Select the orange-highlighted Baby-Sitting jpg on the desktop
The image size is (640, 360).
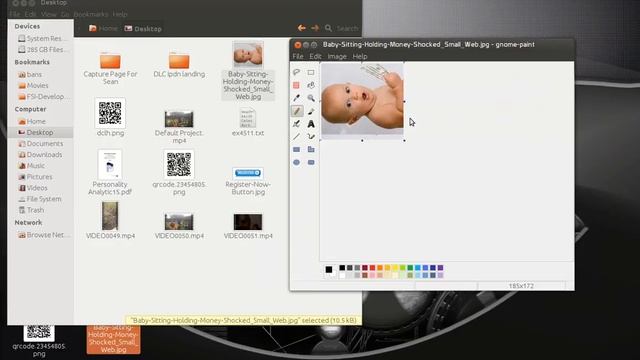click(113, 340)
